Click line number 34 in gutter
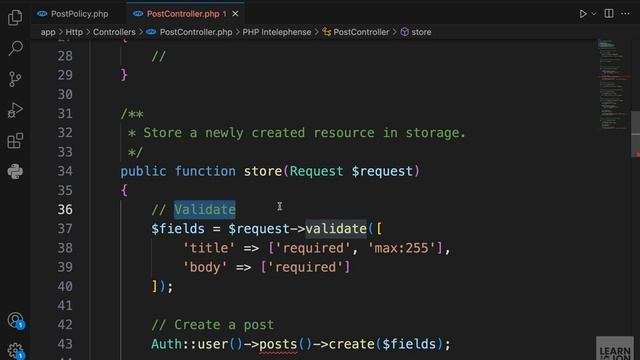Viewport: 640px width, 360px height. pyautogui.click(x=65, y=171)
